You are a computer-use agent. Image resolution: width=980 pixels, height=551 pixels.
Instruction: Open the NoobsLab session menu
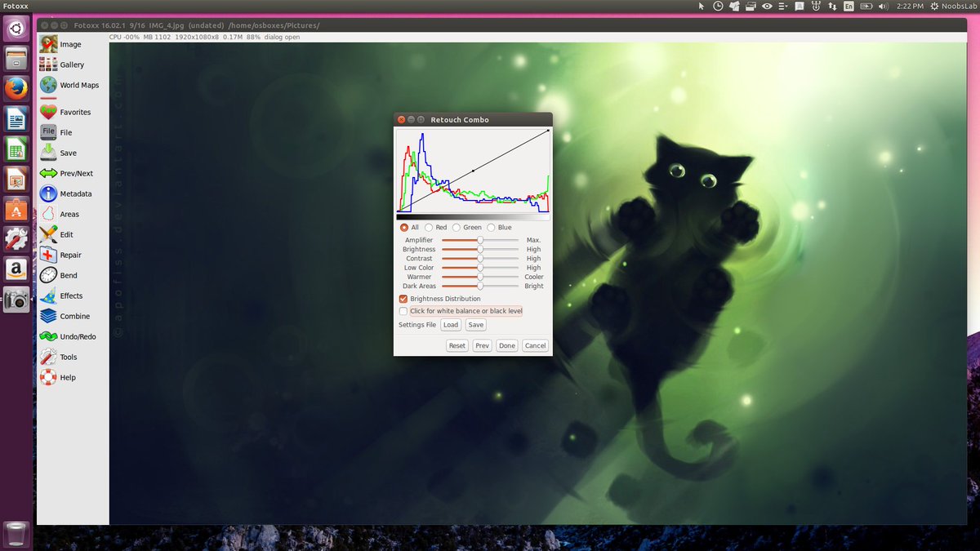point(953,6)
